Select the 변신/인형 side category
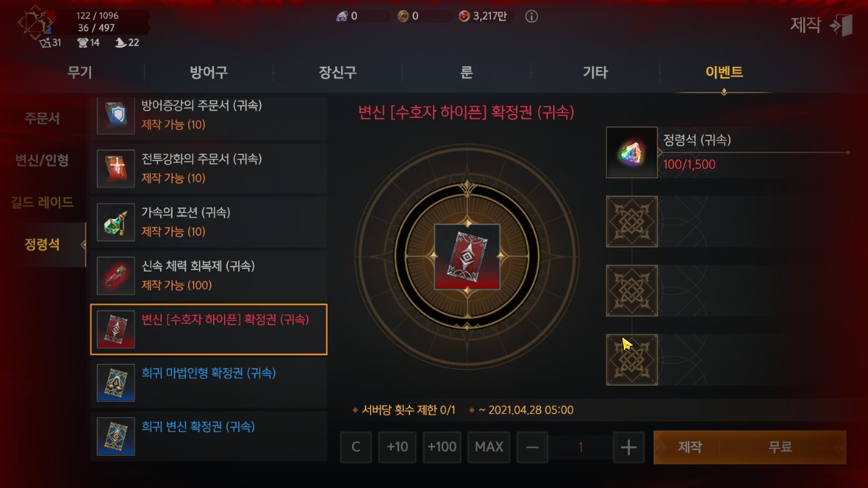Viewport: 868px width, 488px height. point(42,160)
